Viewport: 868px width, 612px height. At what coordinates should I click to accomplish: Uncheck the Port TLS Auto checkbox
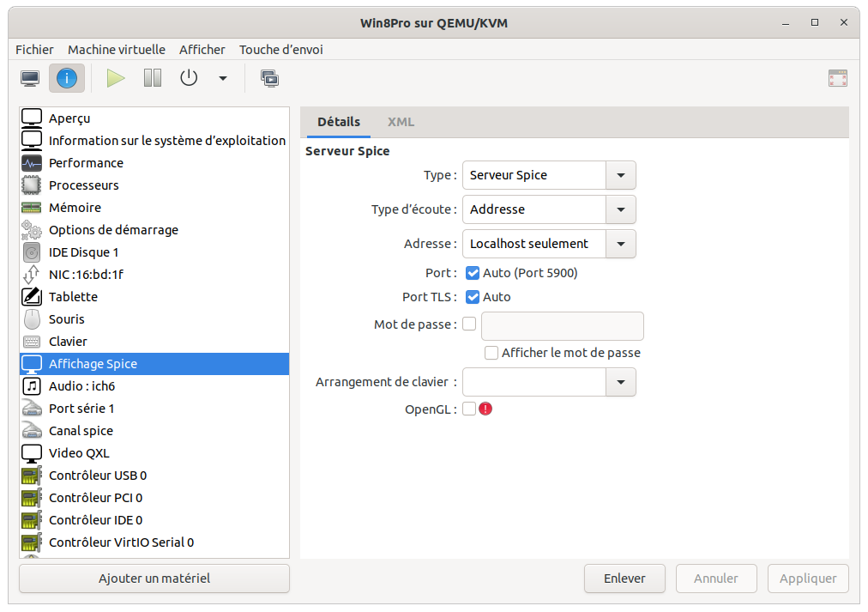point(473,297)
